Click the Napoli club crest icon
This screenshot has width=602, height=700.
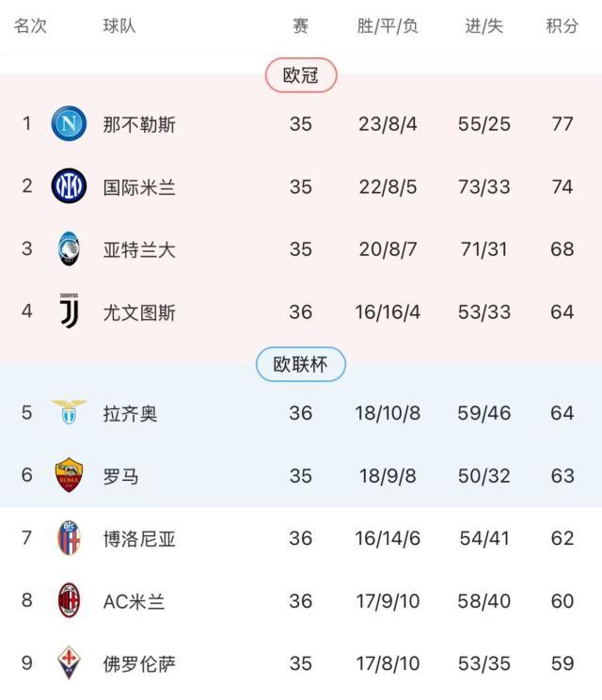[69, 124]
